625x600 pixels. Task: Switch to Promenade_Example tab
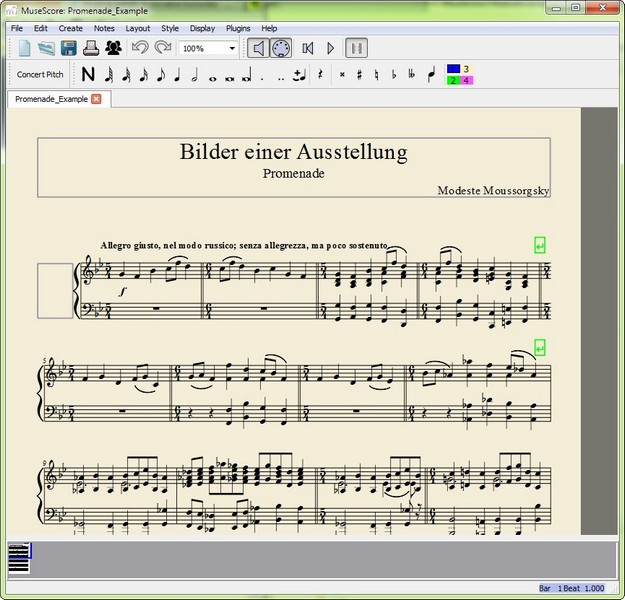pyautogui.click(x=51, y=99)
